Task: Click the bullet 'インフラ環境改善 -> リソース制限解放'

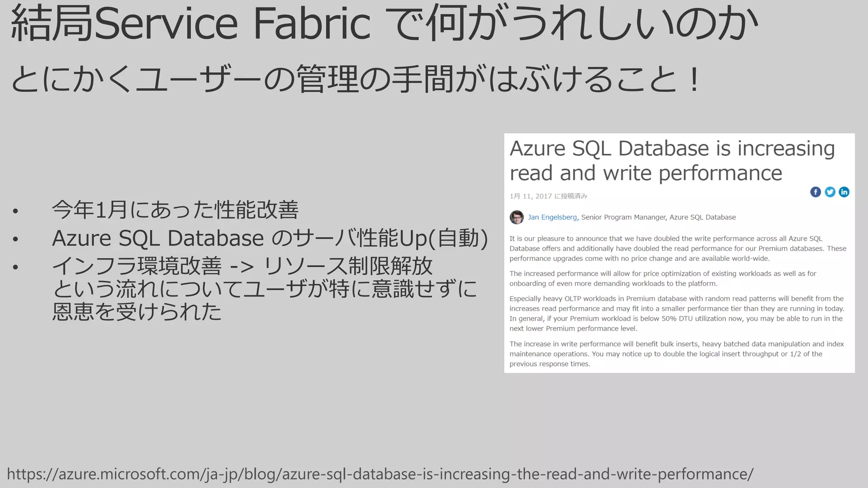Action: [242, 266]
